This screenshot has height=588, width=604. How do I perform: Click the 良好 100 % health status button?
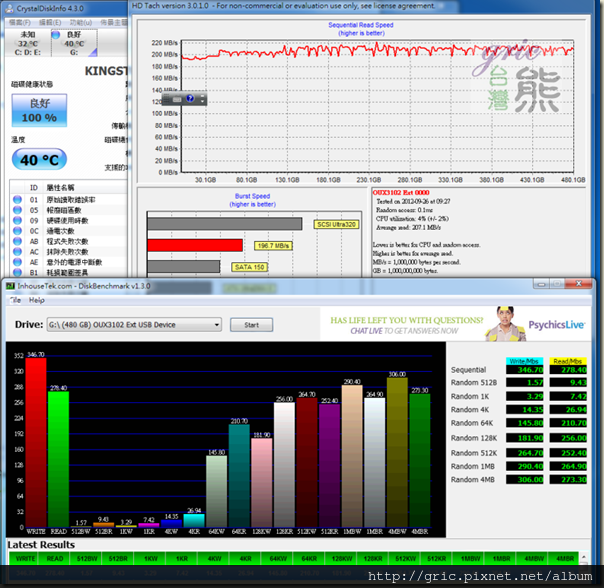pyautogui.click(x=39, y=111)
